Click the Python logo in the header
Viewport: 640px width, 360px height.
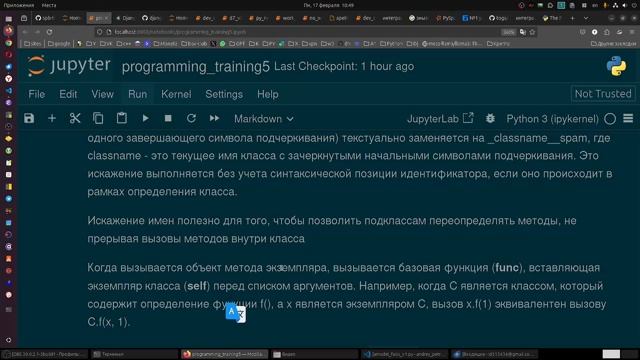pyautogui.click(x=616, y=66)
